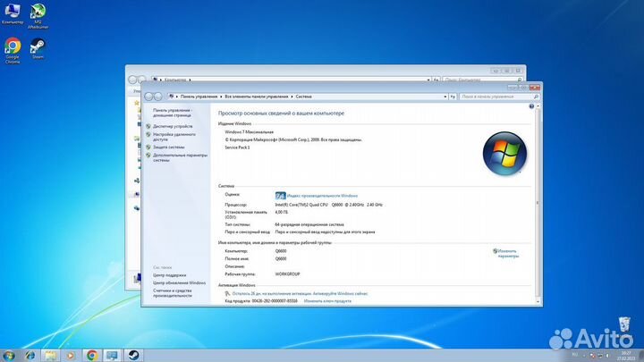Open Дополнительные параметры системы
The width and height of the screenshot is (644, 362).
tap(180, 157)
